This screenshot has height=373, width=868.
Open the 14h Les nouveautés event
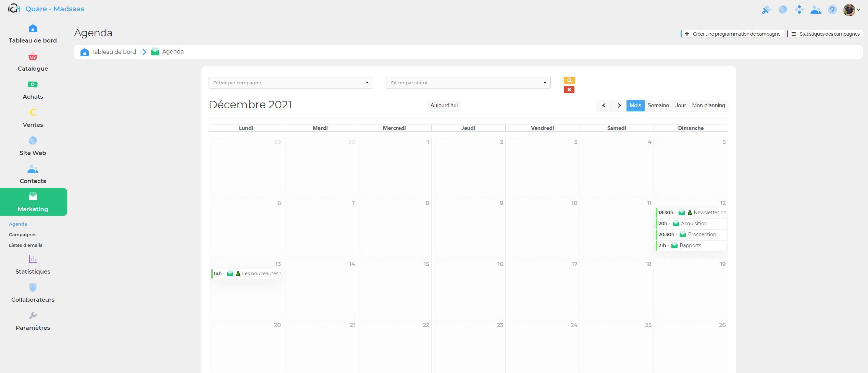click(x=246, y=274)
